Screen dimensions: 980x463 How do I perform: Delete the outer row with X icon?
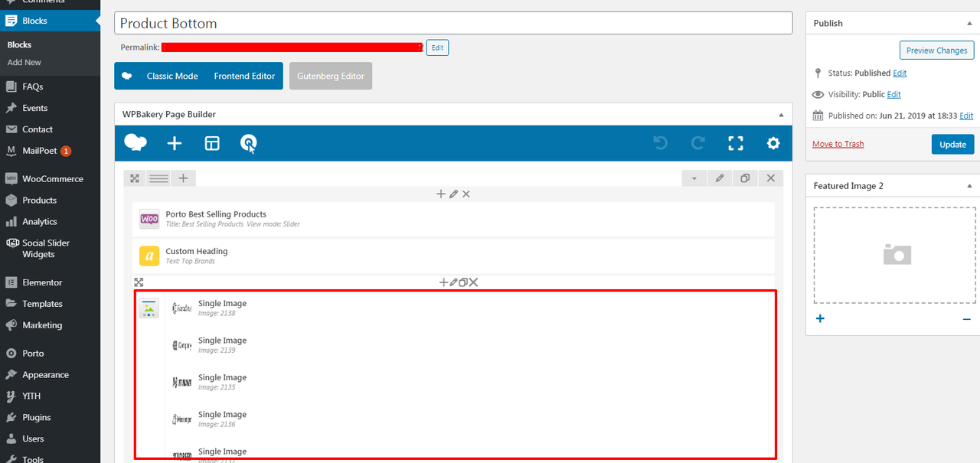(771, 178)
